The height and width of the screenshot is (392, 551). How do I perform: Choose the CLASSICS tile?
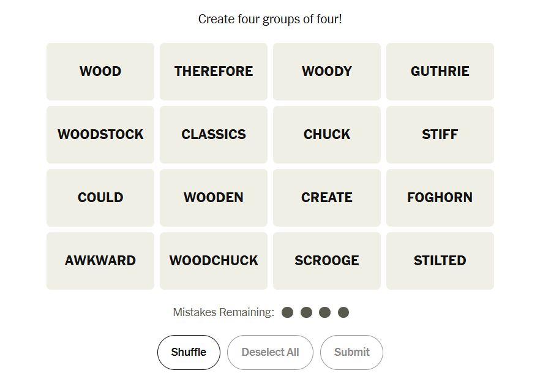coord(214,135)
